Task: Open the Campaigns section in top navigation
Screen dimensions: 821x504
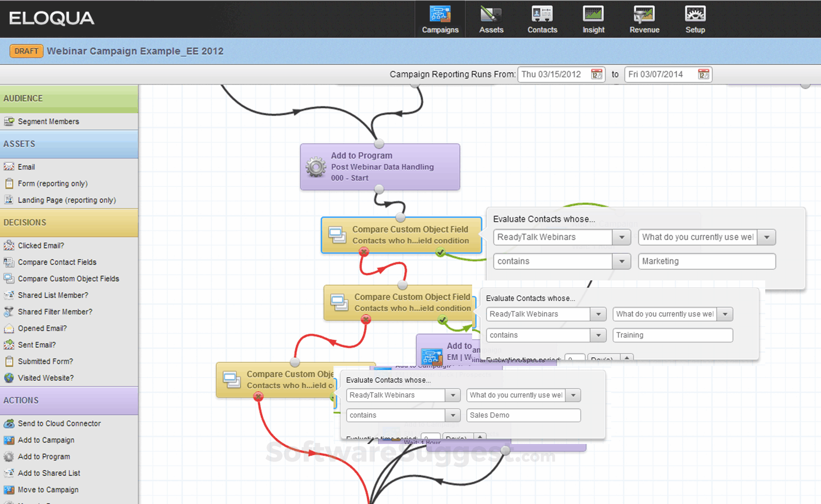Action: [x=440, y=19]
